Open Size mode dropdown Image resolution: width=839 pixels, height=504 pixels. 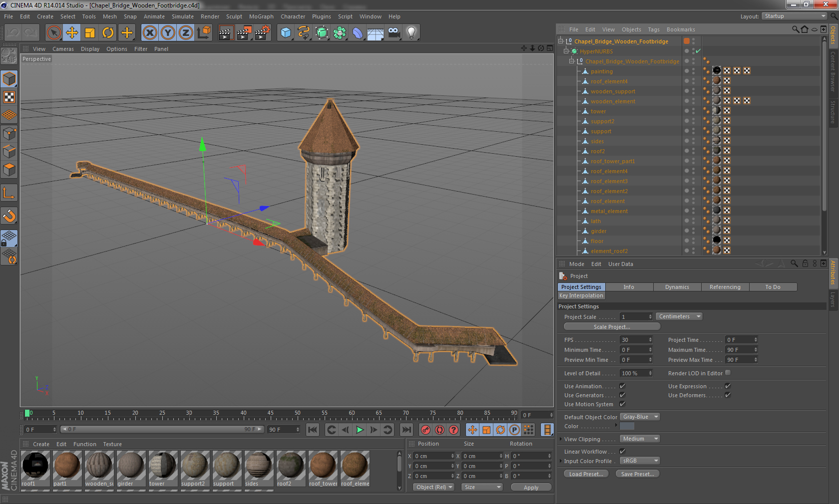click(482, 487)
